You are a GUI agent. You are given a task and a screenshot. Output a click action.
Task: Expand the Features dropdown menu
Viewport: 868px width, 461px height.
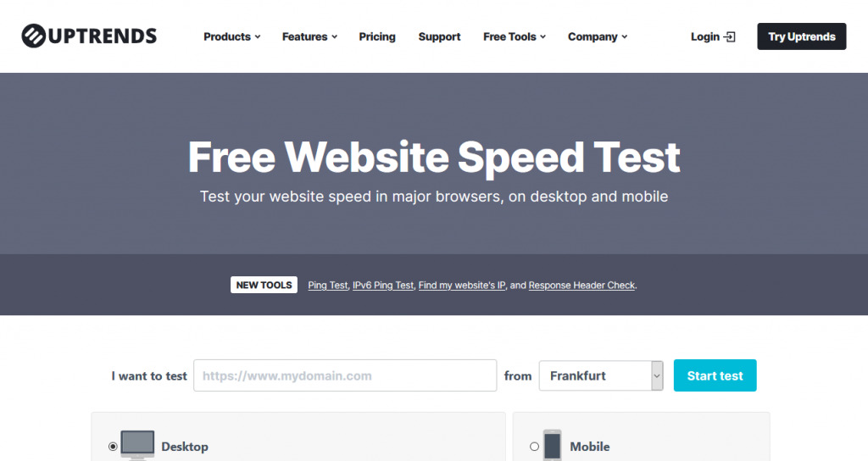pos(309,36)
